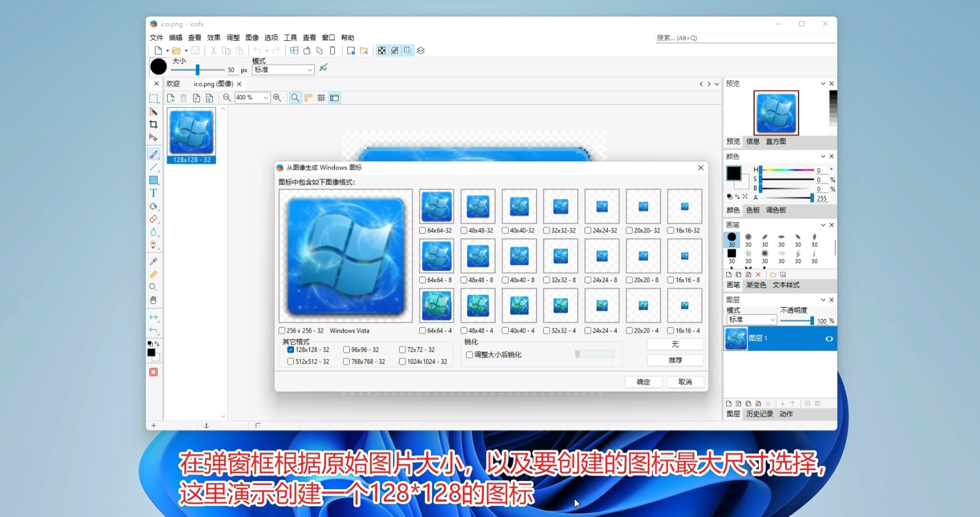Select the 128x128 - 32 image thumbnail
Screen dimensions: 980x517
(x=191, y=136)
